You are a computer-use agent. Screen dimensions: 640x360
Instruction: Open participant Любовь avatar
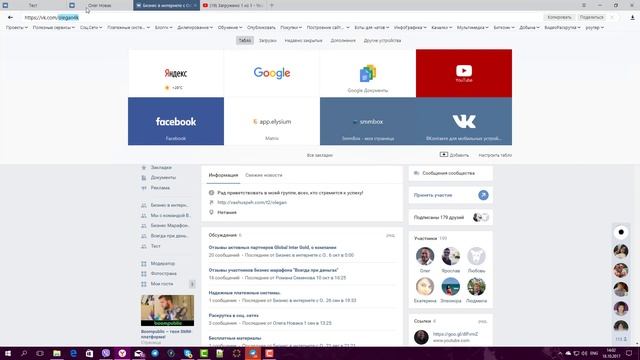(x=476, y=256)
